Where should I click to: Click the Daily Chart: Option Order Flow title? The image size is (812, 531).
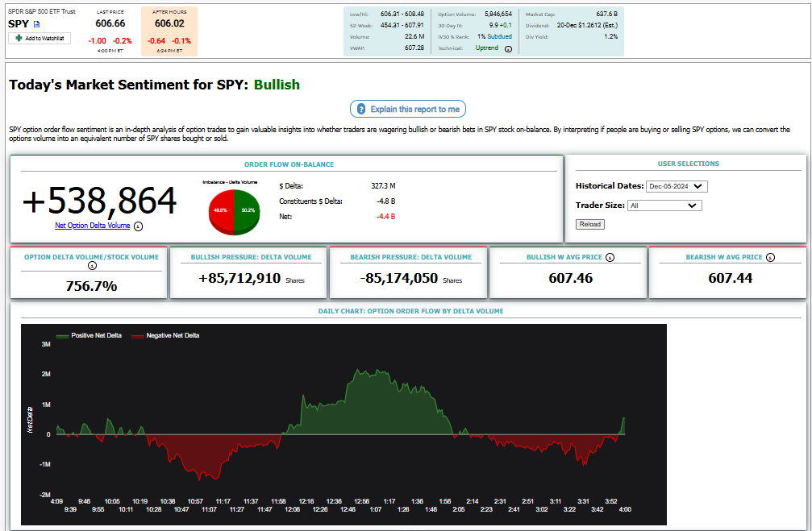(410, 311)
